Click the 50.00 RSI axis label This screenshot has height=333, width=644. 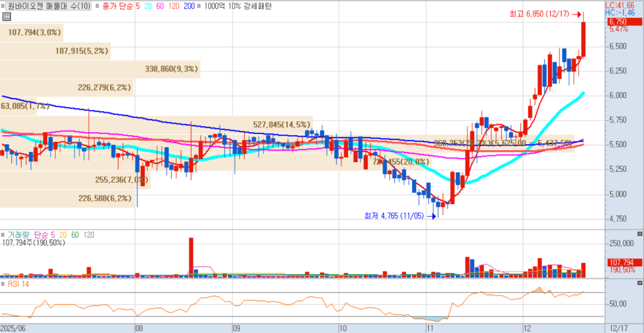tap(617, 304)
